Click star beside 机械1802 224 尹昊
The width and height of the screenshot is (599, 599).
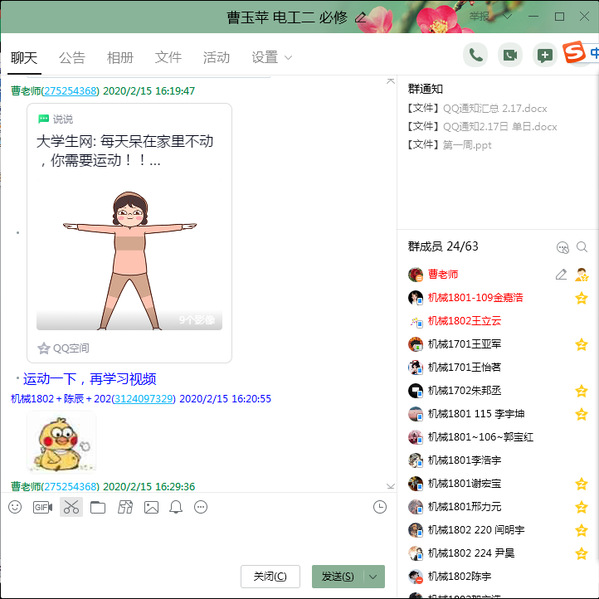[581, 553]
